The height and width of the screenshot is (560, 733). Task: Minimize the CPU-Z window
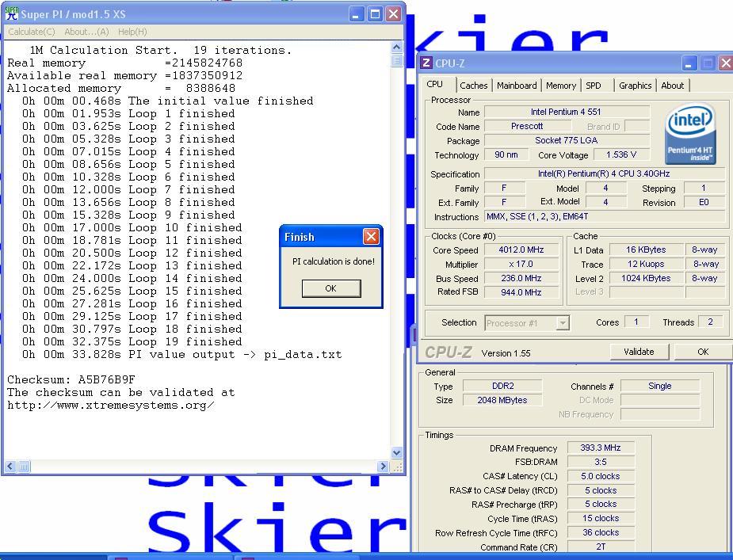(x=688, y=63)
